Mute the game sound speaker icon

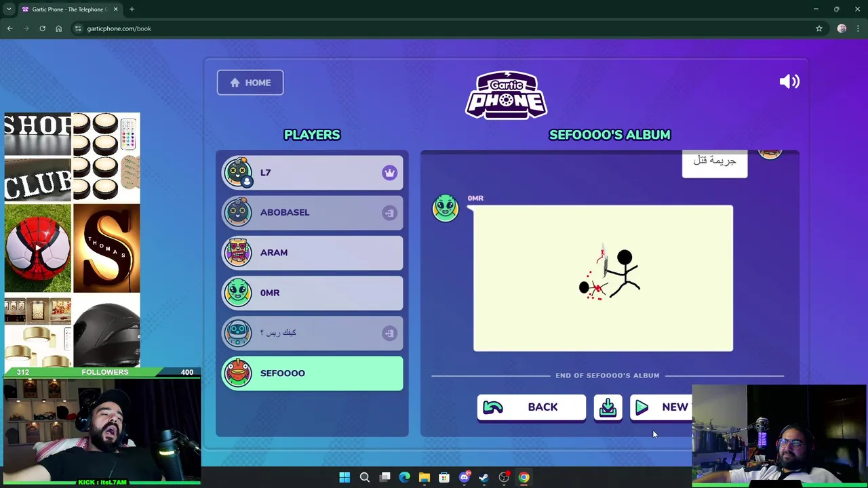click(x=789, y=82)
